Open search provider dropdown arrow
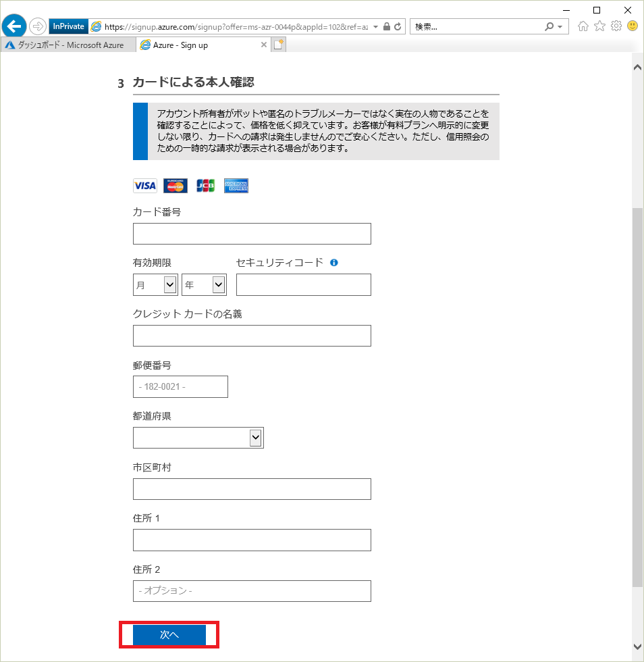This screenshot has width=644, height=662. click(560, 27)
